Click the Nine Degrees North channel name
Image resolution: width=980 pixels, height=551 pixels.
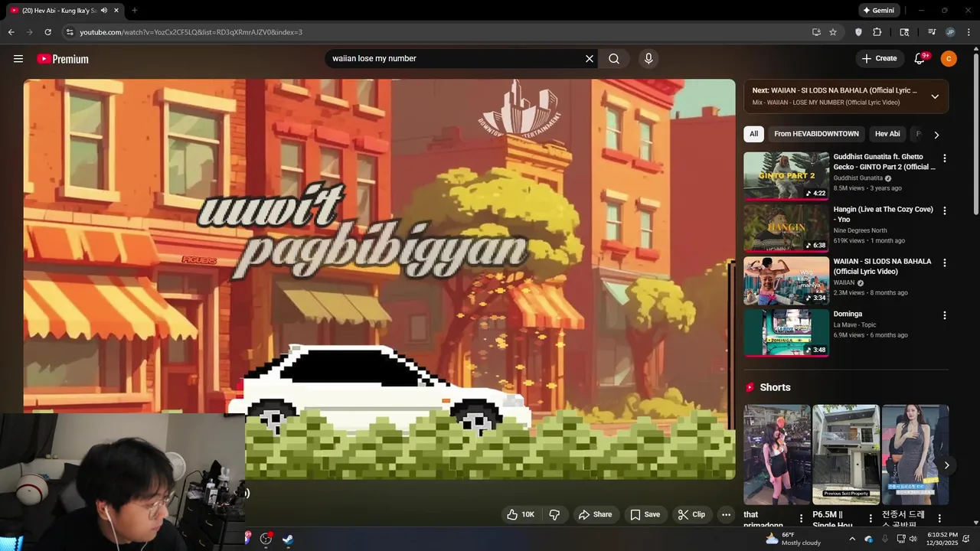[861, 230]
